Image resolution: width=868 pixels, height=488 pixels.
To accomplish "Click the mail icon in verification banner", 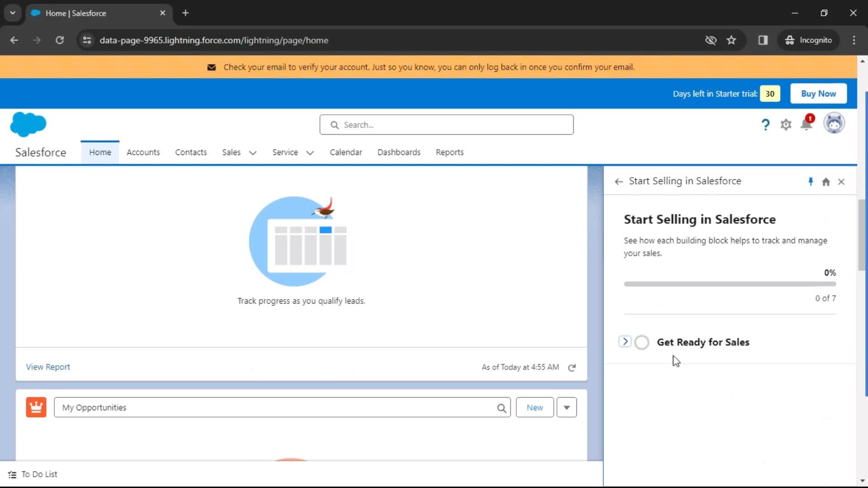I will click(211, 67).
